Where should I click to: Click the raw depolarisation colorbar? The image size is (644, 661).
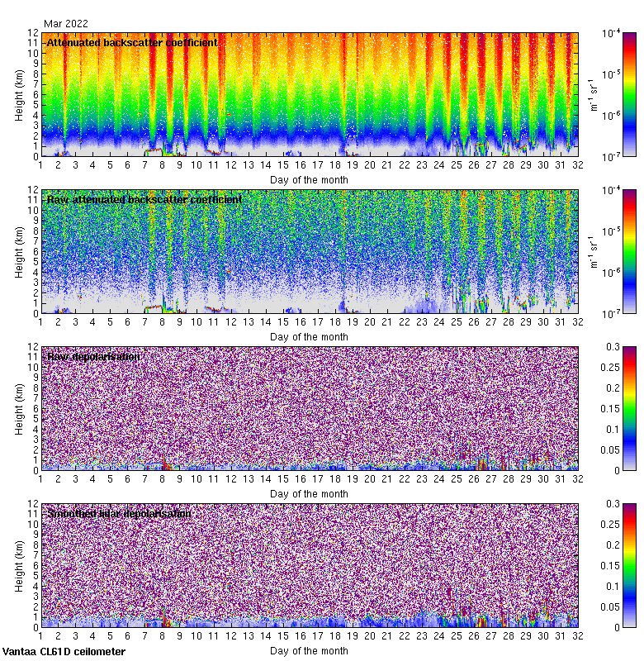[606, 408]
